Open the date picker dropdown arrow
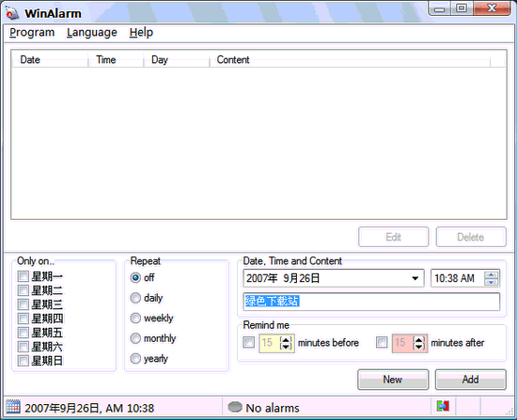 415,278
